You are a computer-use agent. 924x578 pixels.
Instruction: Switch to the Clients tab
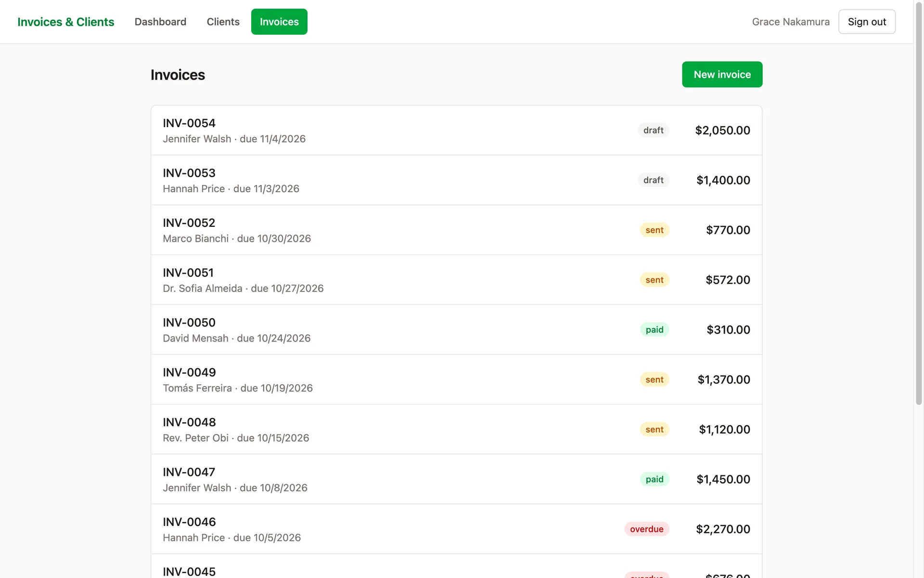[223, 22]
